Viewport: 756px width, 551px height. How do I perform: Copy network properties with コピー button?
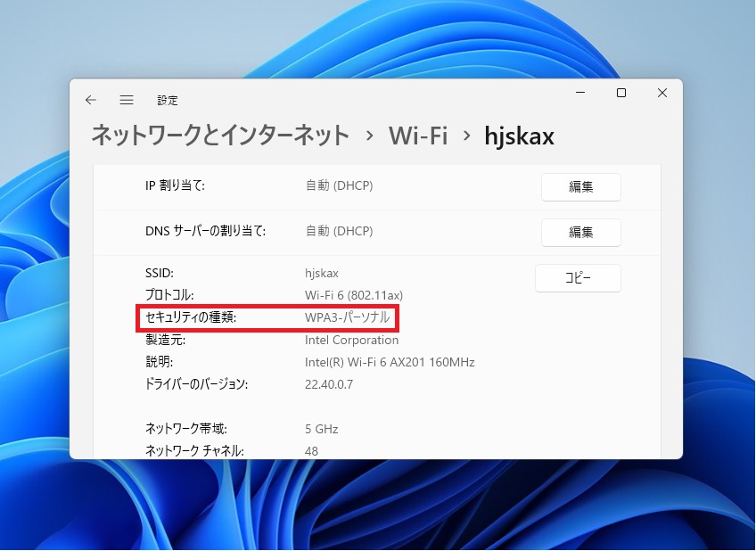tap(578, 277)
